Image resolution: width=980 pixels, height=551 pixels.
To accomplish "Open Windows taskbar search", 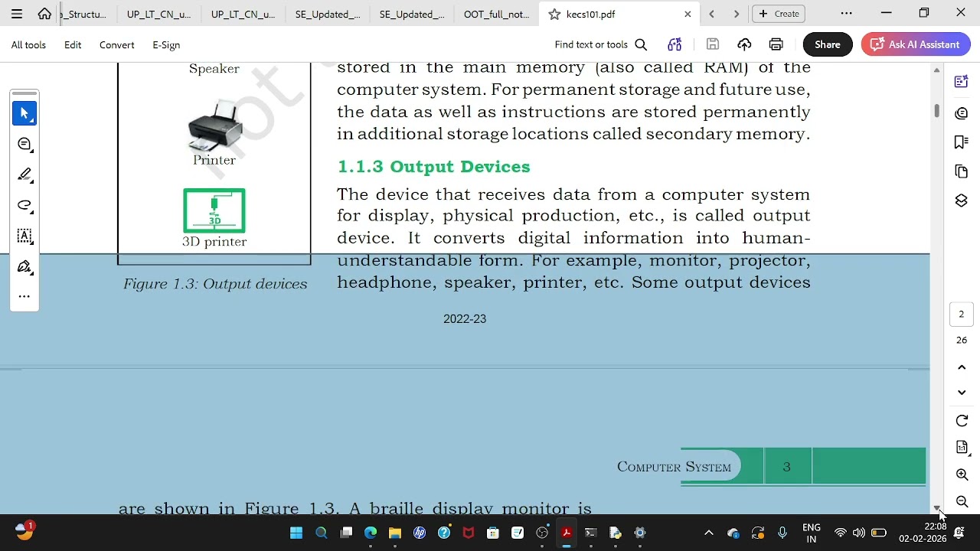I will pyautogui.click(x=321, y=533).
